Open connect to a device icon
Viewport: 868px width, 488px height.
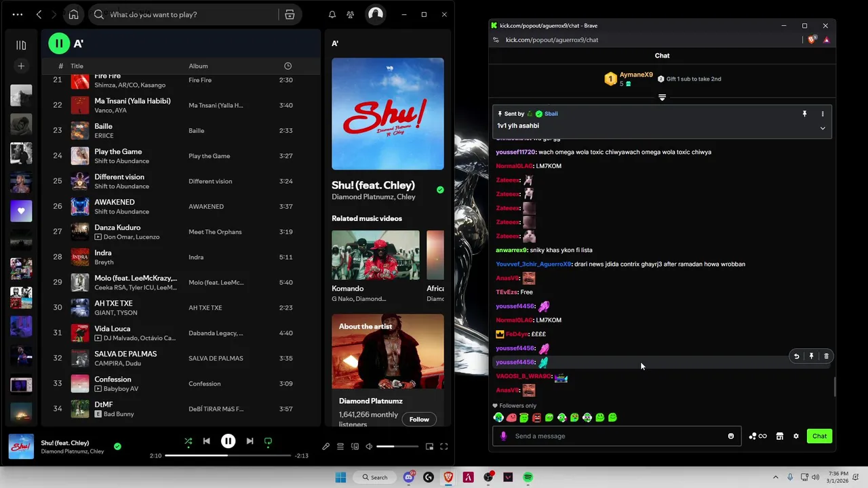(355, 447)
